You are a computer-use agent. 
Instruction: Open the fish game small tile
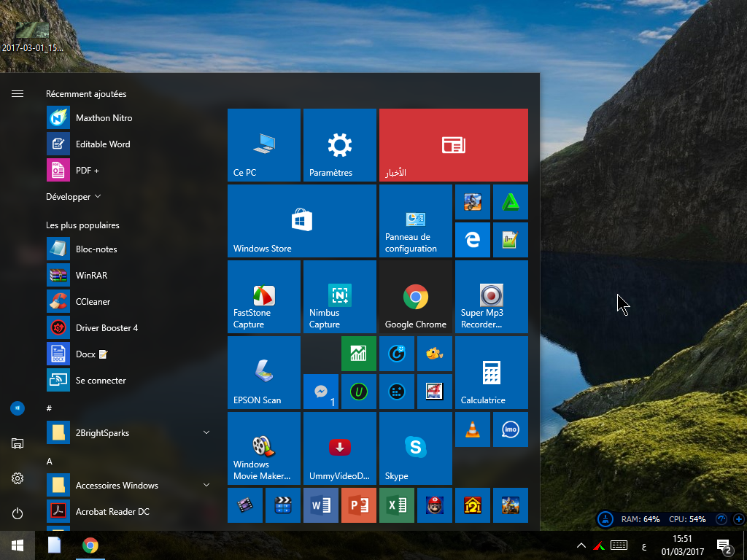(435, 354)
